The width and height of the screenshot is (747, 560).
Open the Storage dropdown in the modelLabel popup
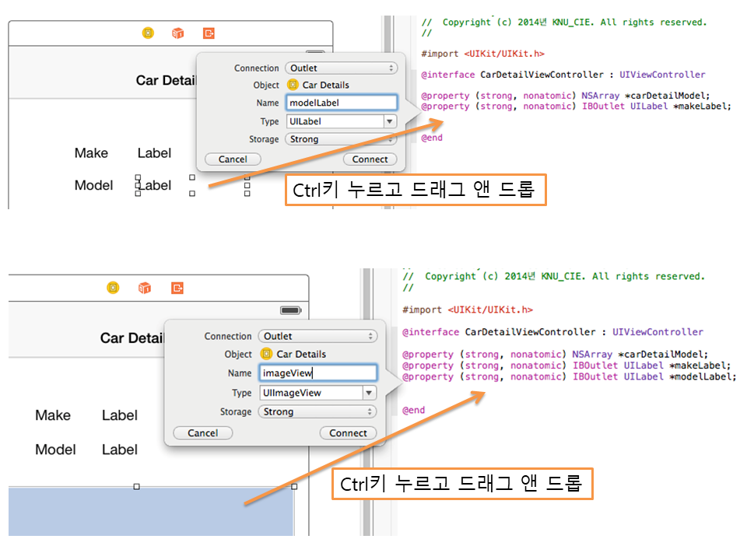click(x=341, y=139)
